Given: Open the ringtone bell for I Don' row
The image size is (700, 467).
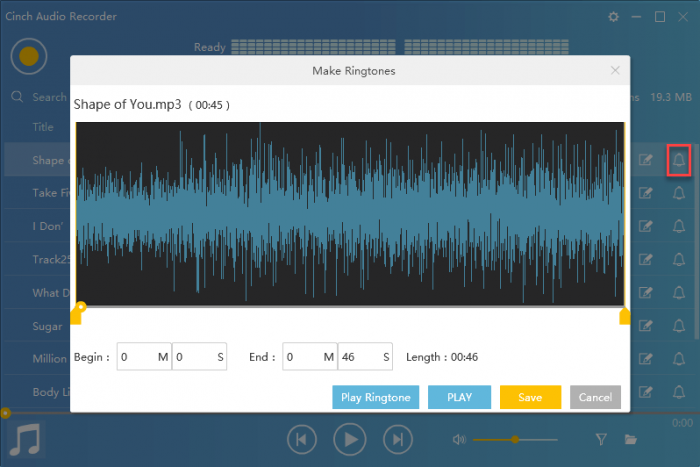Looking at the screenshot, I should 679,226.
